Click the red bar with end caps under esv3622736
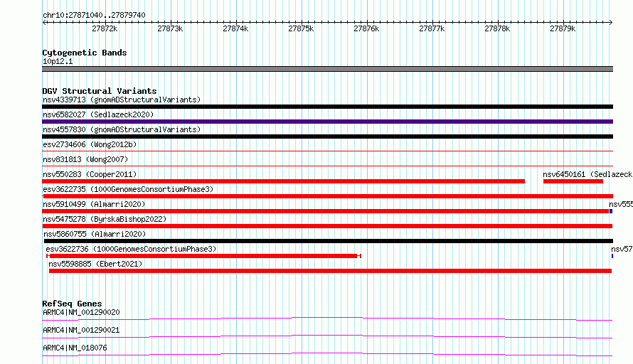Screen dimensions: 633x364 pyautogui.click(x=203, y=256)
